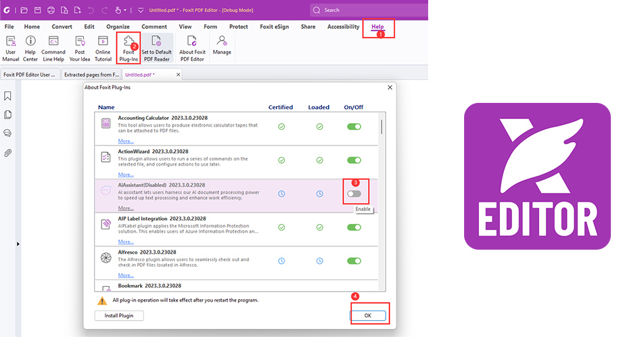The image size is (644, 337).
Task: Select the Help ribbon tab
Action: pyautogui.click(x=378, y=26)
